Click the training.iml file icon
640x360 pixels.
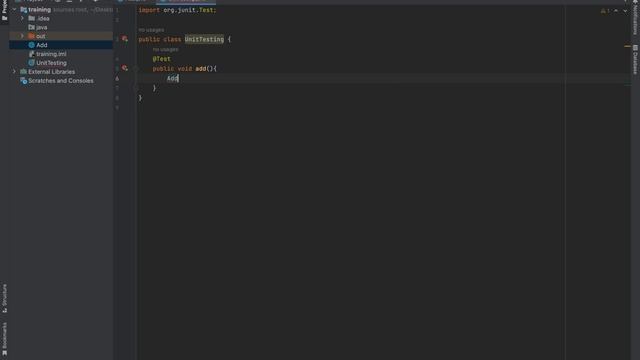coord(31,54)
